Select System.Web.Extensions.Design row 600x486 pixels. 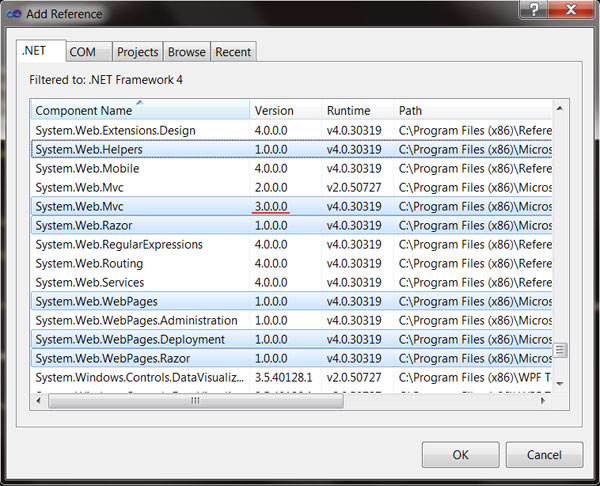coord(292,130)
